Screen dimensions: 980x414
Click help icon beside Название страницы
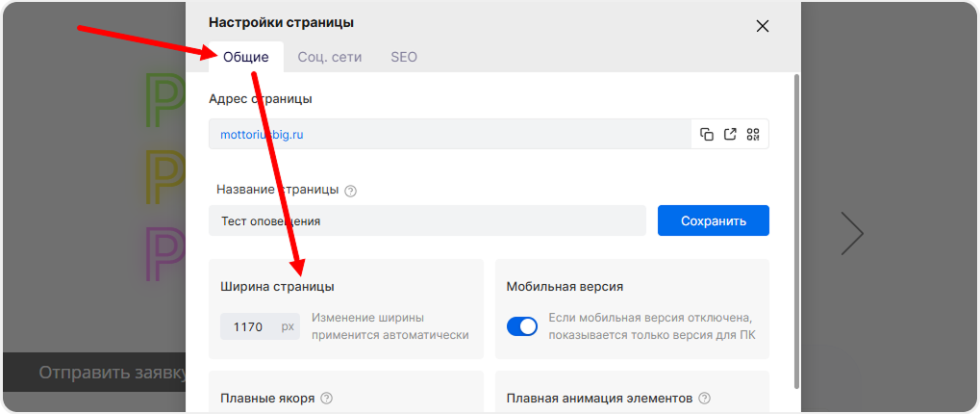(x=350, y=191)
